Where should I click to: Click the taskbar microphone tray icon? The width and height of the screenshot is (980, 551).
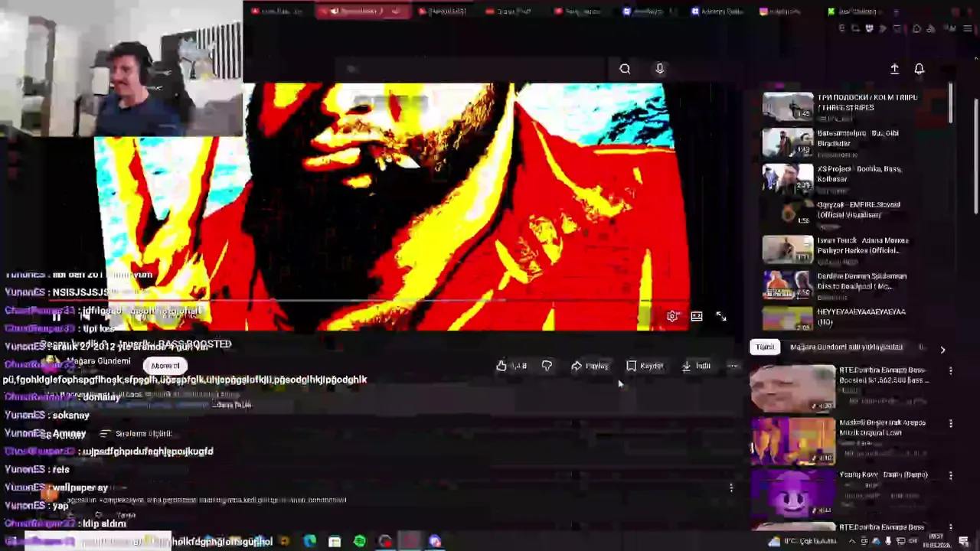click(888, 542)
